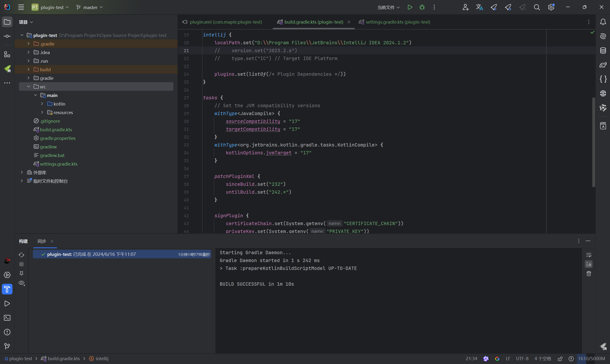Screen dimensions: 610x364
Task: Collapse the src folder
Action: 29,86
